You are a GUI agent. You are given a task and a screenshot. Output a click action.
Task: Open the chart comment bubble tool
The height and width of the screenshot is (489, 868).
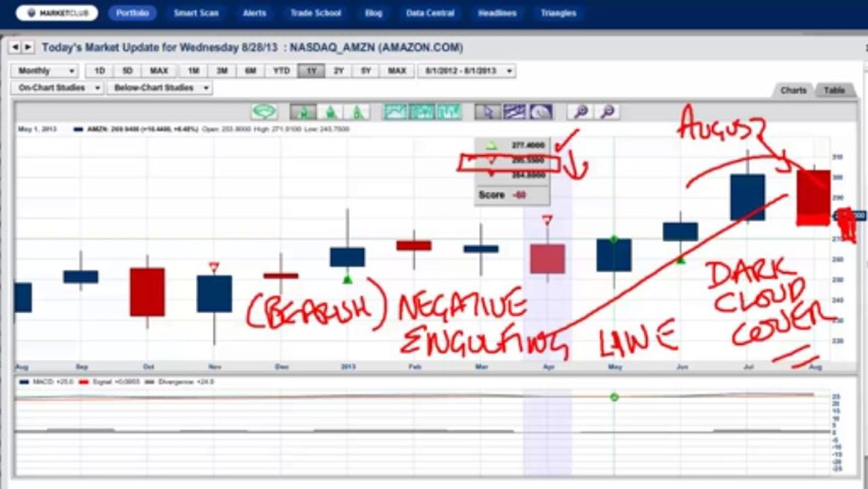(264, 112)
